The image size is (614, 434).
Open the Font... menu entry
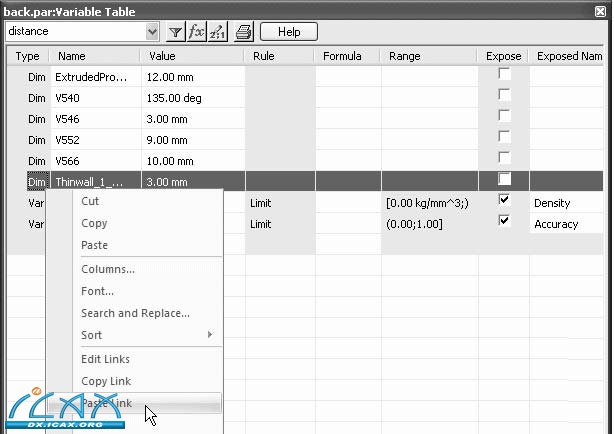click(x=134, y=291)
